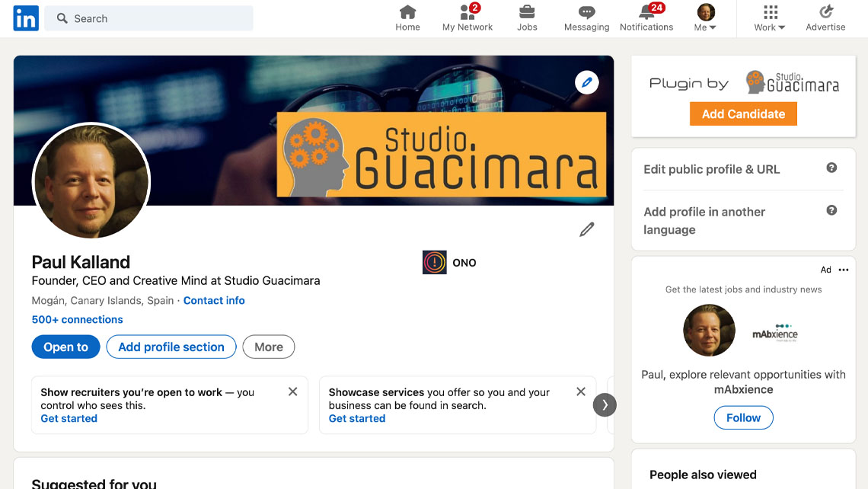Viewport: 868px width, 489px height.
Task: Go to the Jobs section
Action: 527,18
